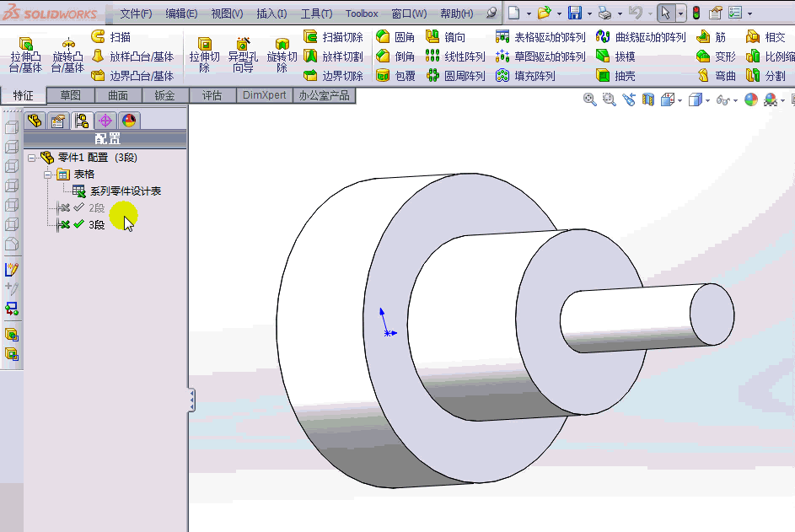Select Circular Pattern (圆周阵列)

455,76
